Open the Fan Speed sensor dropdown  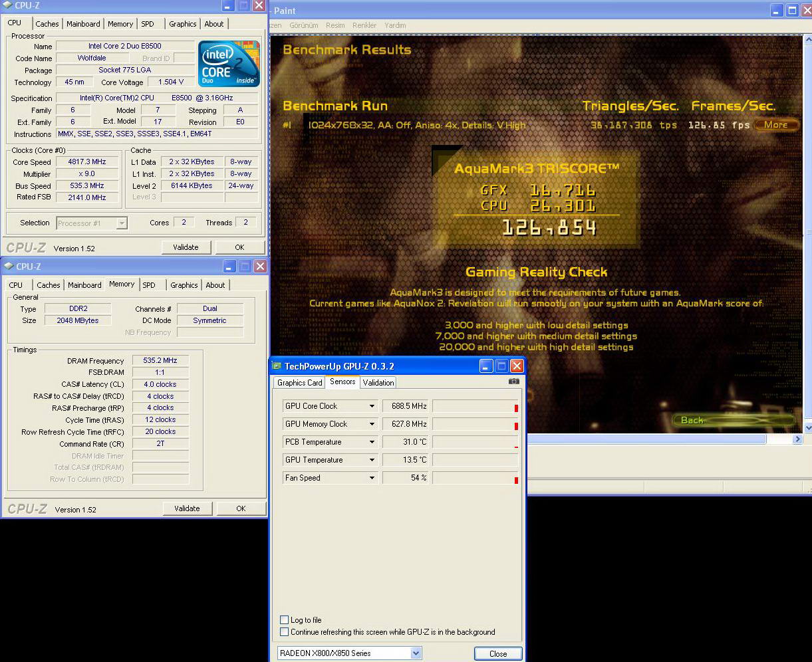tap(372, 478)
